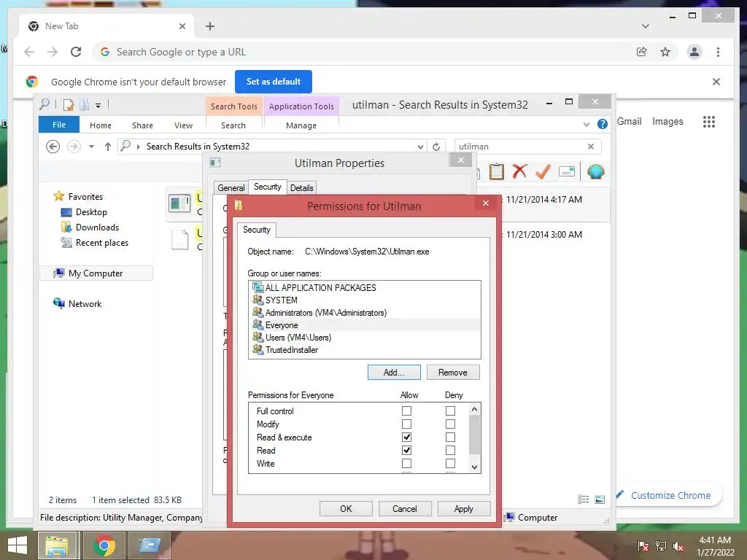Click paste clipboard toolbar icon
747x560 pixels.
click(x=496, y=171)
